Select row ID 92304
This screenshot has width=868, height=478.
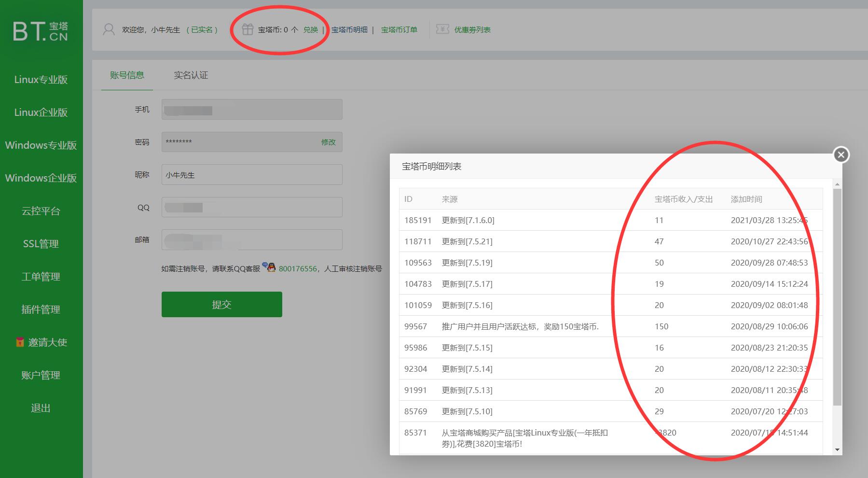pos(415,369)
